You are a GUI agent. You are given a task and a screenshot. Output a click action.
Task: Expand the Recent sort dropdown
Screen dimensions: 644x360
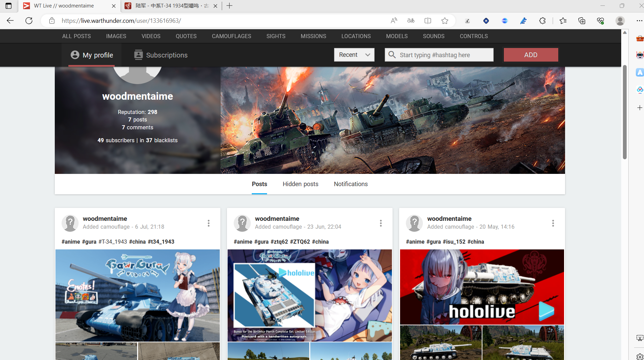pos(354,55)
